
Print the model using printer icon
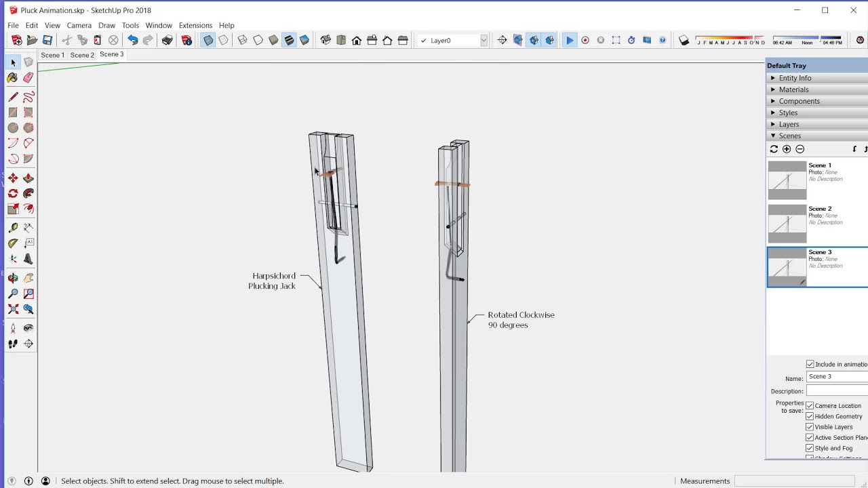pyautogui.click(x=167, y=41)
